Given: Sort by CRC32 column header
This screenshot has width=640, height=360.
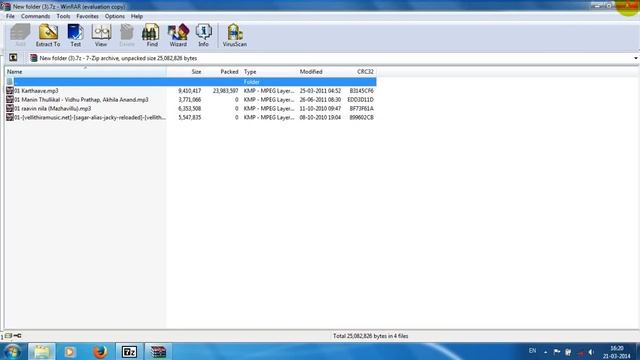Looking at the screenshot, I should tap(360, 71).
